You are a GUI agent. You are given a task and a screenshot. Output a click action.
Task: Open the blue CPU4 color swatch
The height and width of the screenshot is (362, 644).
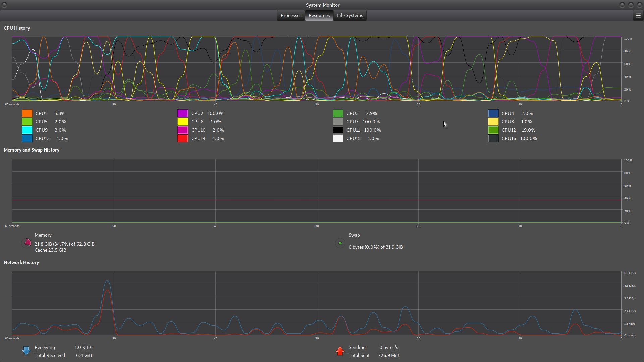tap(493, 114)
